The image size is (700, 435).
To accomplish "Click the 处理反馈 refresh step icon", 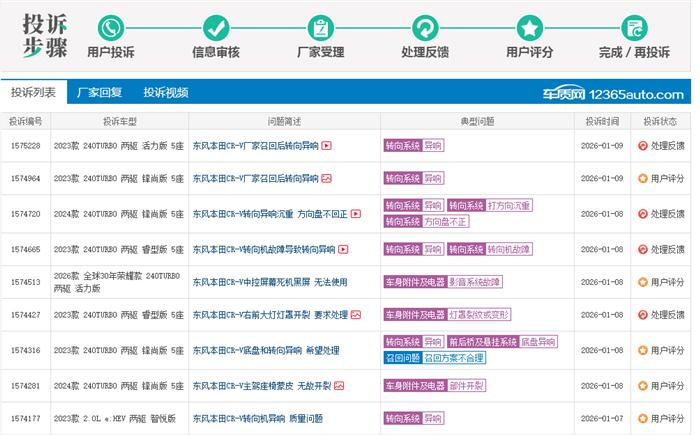I will pyautogui.click(x=425, y=27).
